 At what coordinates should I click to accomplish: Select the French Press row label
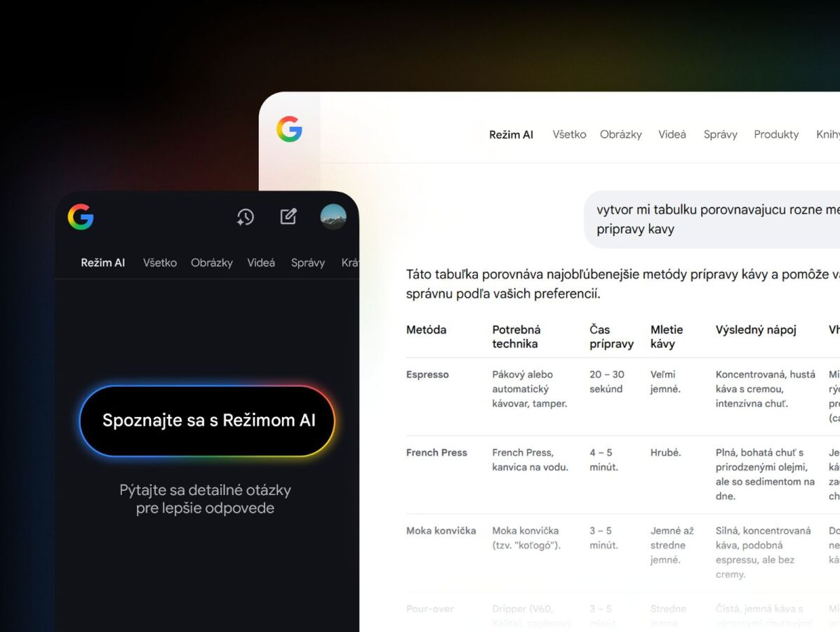tap(436, 452)
